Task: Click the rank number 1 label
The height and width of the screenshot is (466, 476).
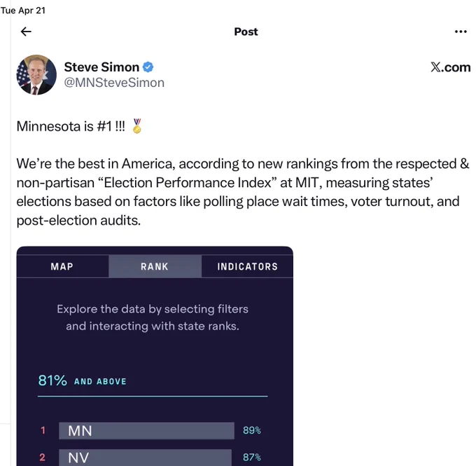Action: 43,430
